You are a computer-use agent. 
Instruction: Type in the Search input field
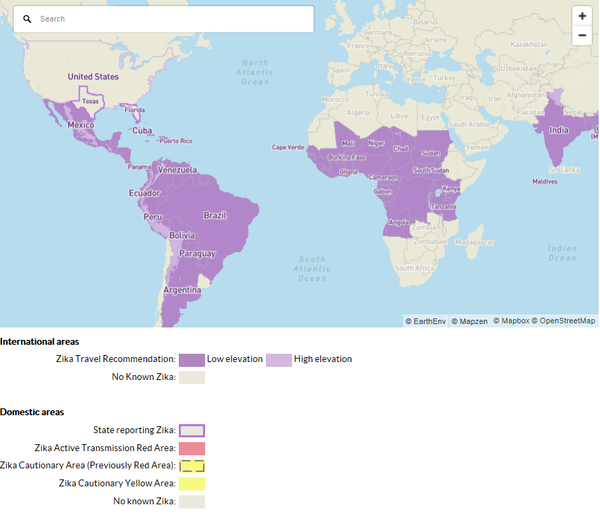(x=170, y=19)
